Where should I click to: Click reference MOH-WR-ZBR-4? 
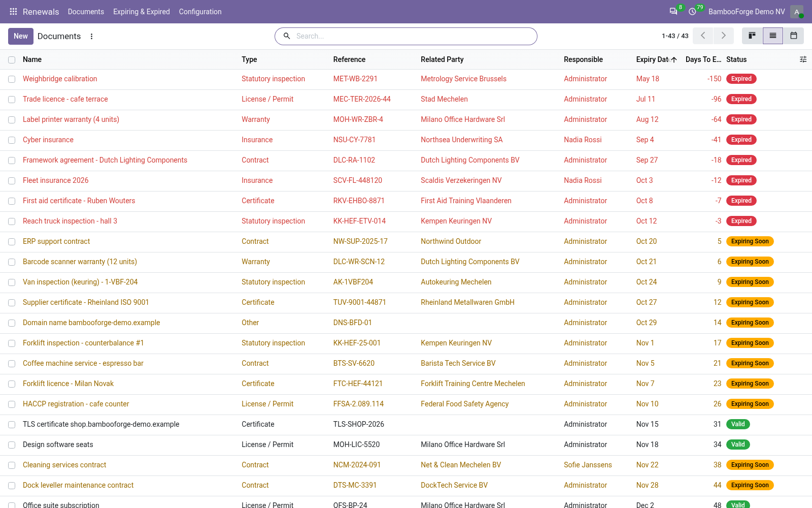point(358,119)
